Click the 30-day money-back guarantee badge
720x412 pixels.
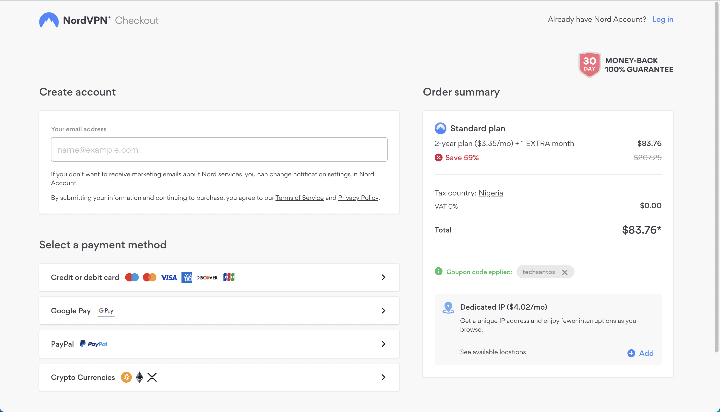[589, 64]
